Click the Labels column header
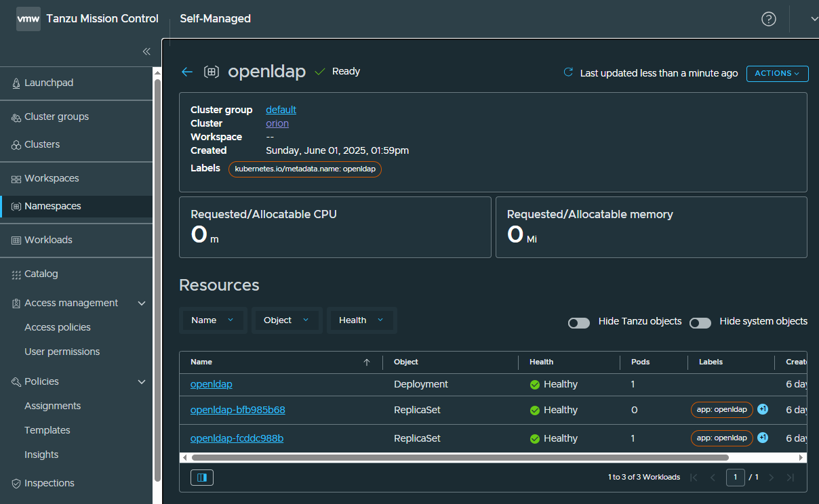The width and height of the screenshot is (819, 504). point(711,362)
